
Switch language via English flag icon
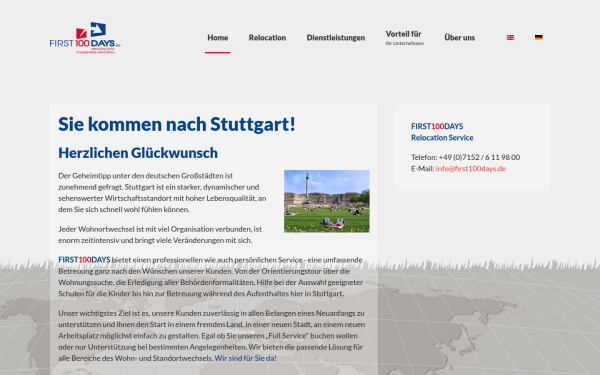click(x=510, y=38)
